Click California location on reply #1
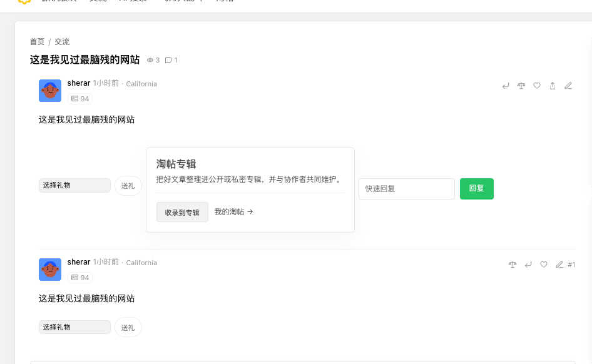This screenshot has height=364, width=592. (x=141, y=263)
